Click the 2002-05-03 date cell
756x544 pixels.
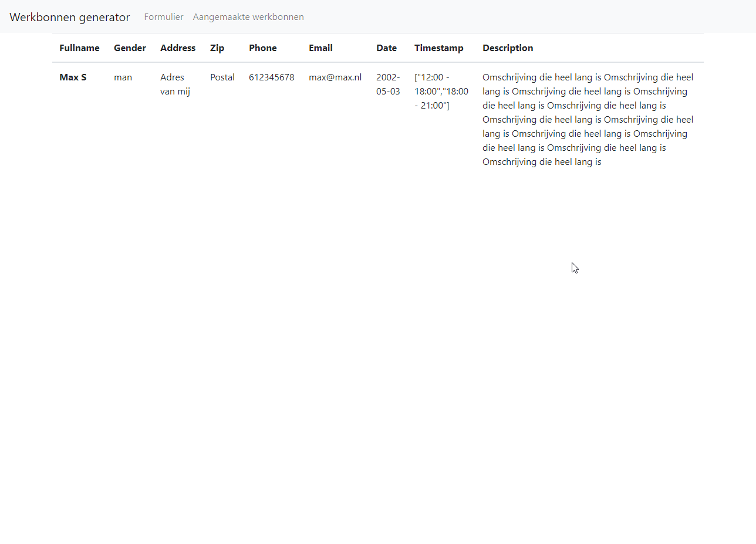coord(388,85)
